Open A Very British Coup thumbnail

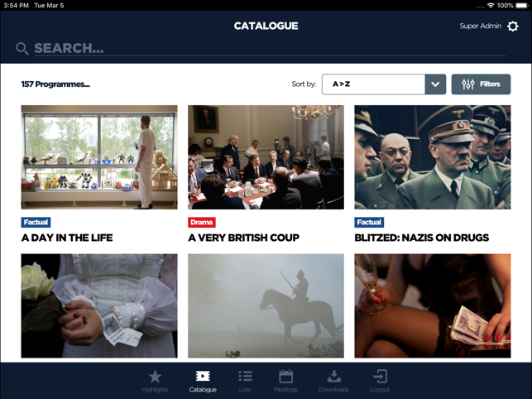(x=266, y=157)
